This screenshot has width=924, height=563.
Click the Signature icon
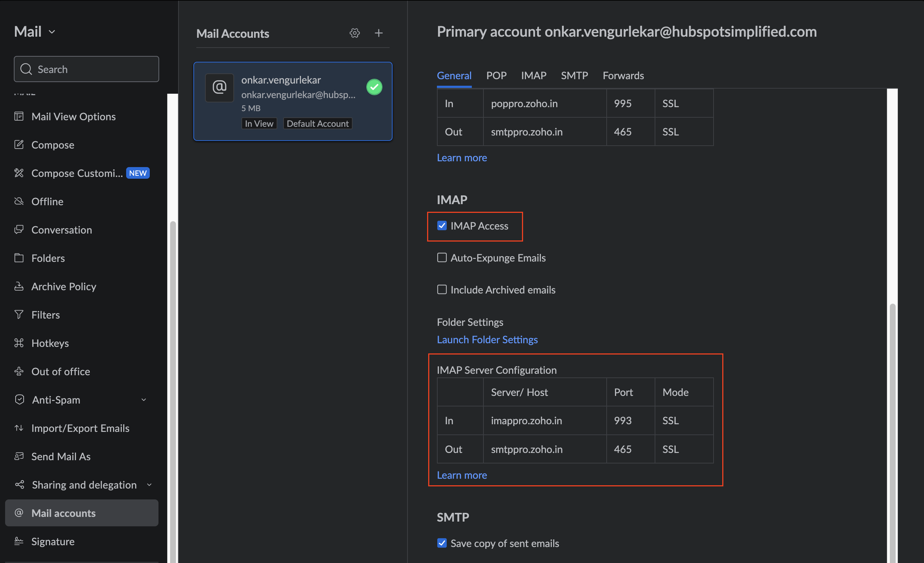tap(19, 540)
